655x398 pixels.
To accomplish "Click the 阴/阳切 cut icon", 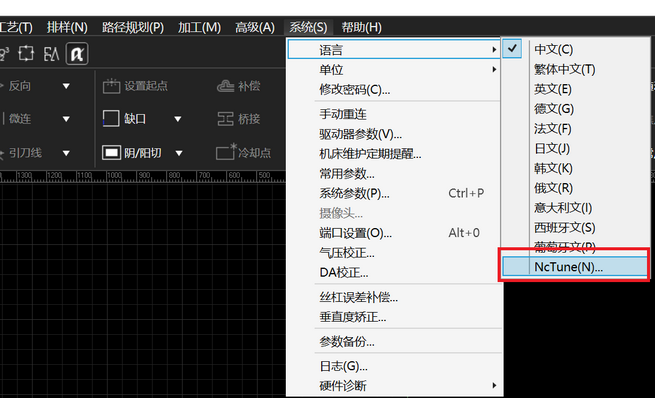I will 111,153.
